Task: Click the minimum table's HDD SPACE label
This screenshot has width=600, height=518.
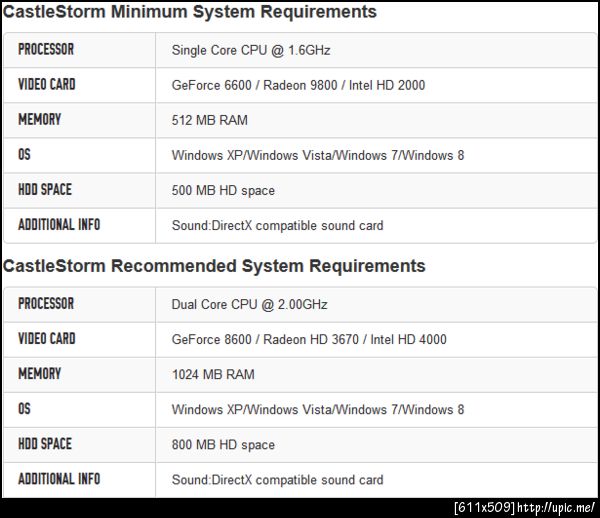Action: pyautogui.click(x=45, y=190)
